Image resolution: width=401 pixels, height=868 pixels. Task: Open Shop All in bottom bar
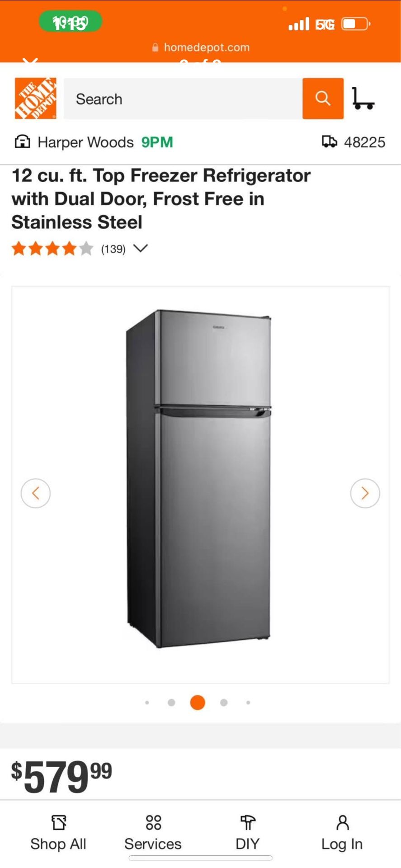coord(58,833)
